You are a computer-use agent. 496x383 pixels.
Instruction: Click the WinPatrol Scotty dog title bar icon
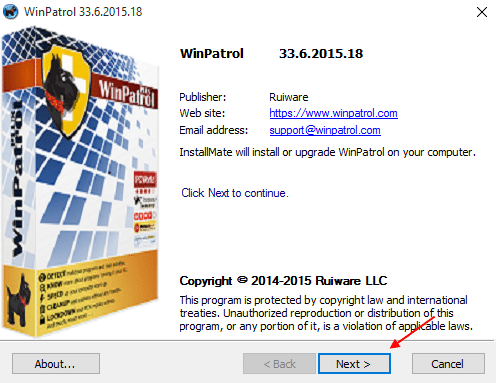[10, 12]
